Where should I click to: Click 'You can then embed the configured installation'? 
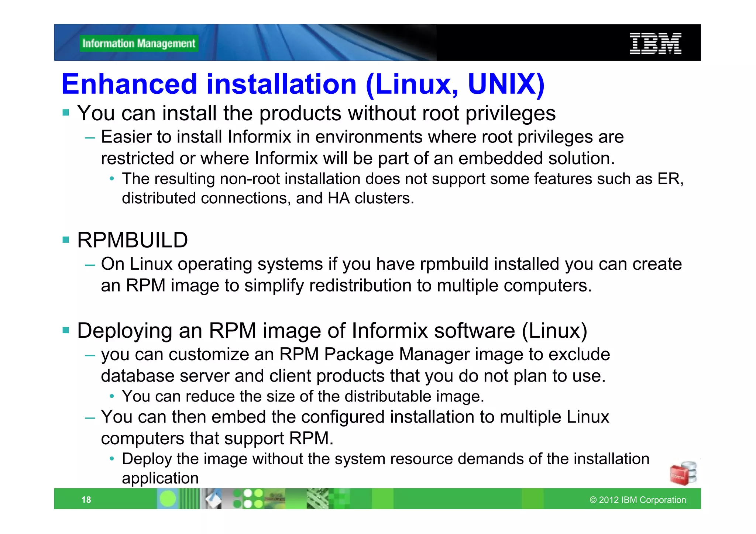(287, 417)
